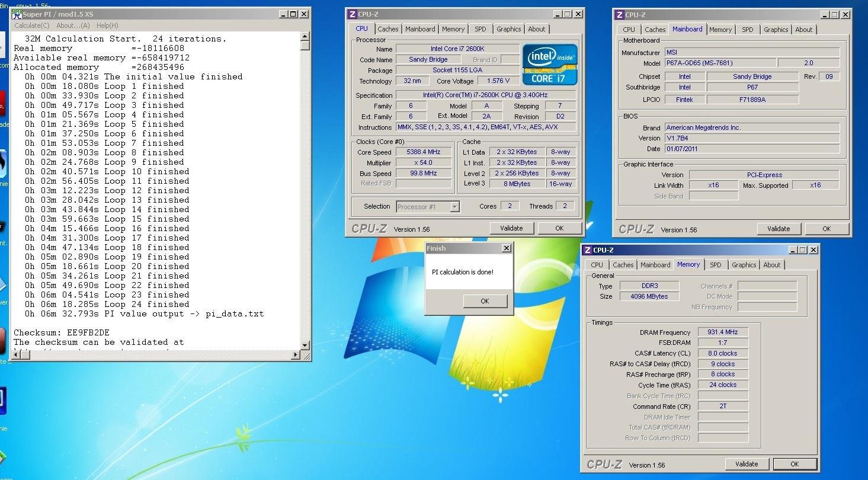Image resolution: width=868 pixels, height=480 pixels.
Task: Click the Multiplier value x 54.0
Action: pyautogui.click(x=423, y=163)
